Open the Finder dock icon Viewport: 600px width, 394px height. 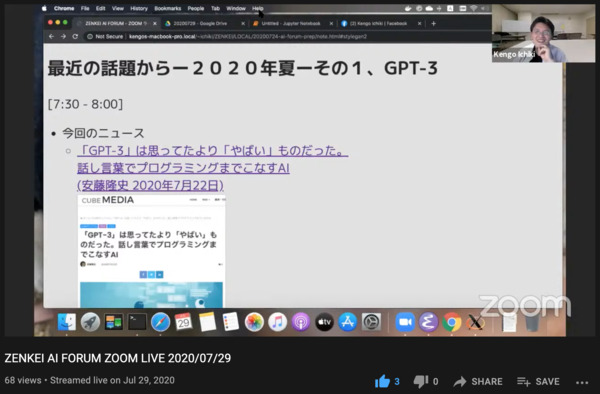click(67, 322)
